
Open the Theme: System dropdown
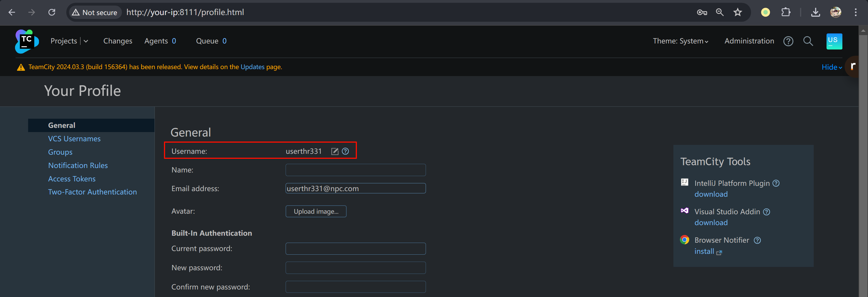point(680,41)
